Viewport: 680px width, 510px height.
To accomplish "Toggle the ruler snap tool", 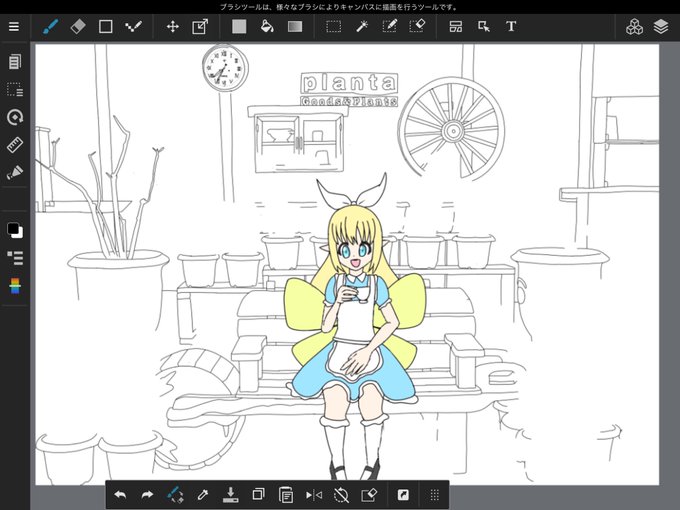I will click(x=15, y=145).
